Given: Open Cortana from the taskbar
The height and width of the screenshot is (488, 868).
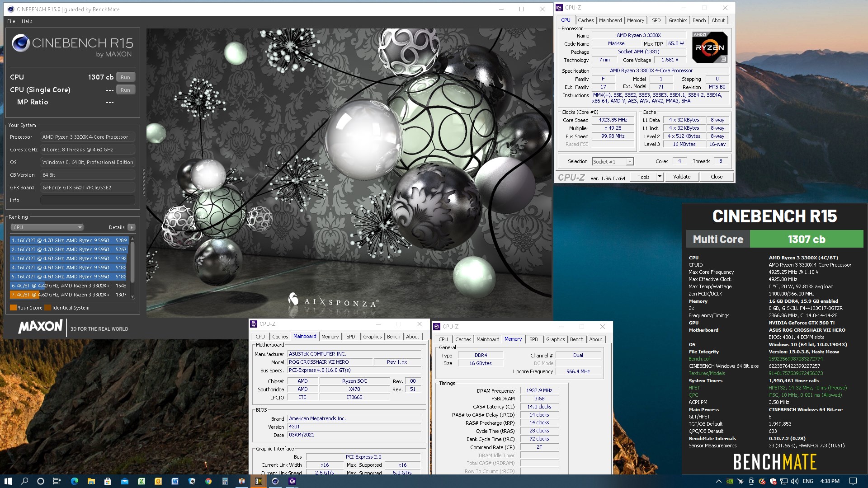Looking at the screenshot, I should (x=40, y=481).
